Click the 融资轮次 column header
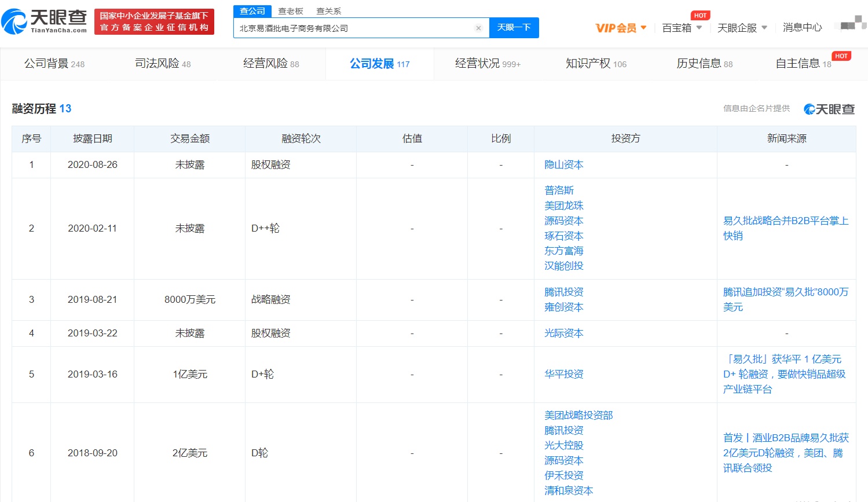Screen dimensions: 868x502 [301, 139]
